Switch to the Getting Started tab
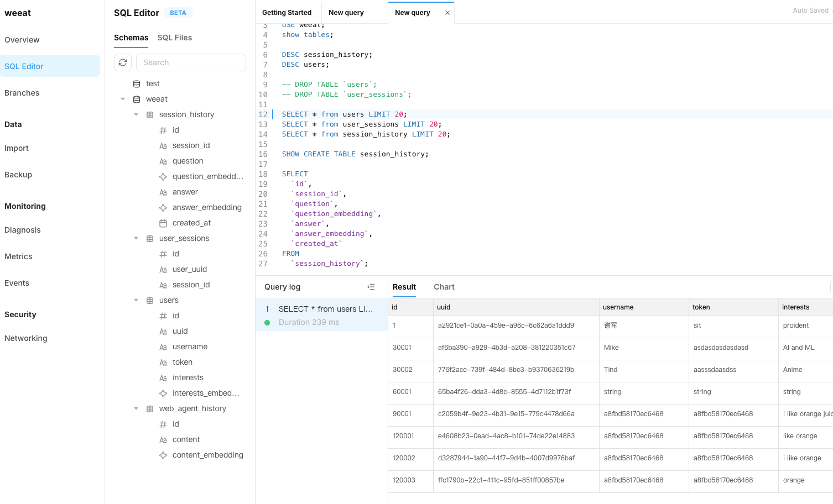Viewport: 833px width, 504px height. pyautogui.click(x=287, y=13)
